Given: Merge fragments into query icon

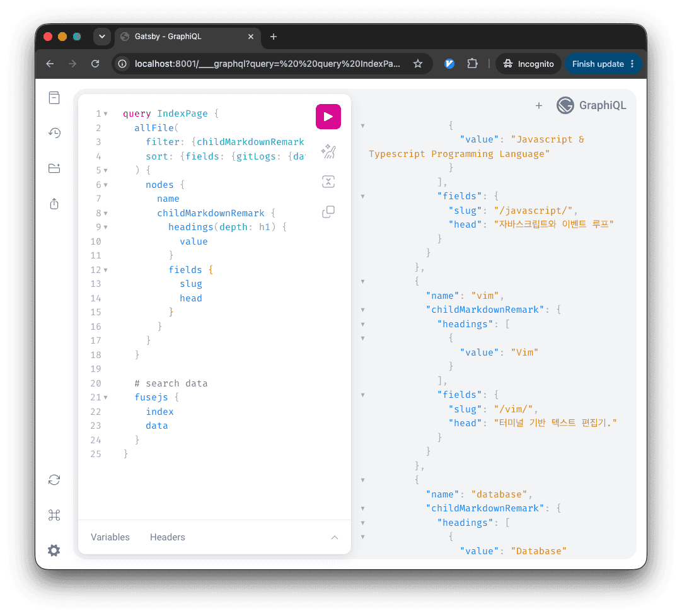Looking at the screenshot, I should (328, 182).
